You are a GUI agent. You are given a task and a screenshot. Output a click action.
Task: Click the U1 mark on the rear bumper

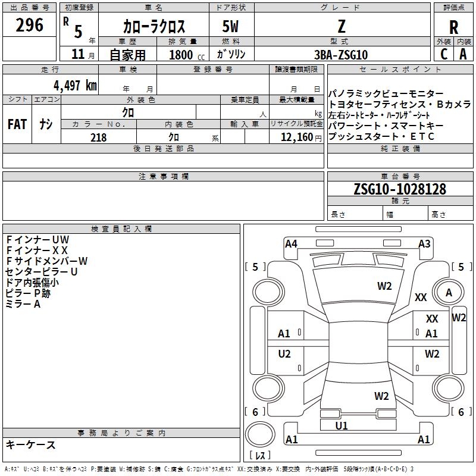342,425
